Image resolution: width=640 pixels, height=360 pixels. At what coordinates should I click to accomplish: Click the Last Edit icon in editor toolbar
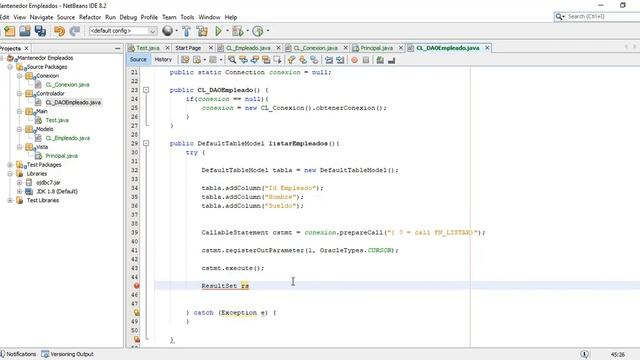185,60
